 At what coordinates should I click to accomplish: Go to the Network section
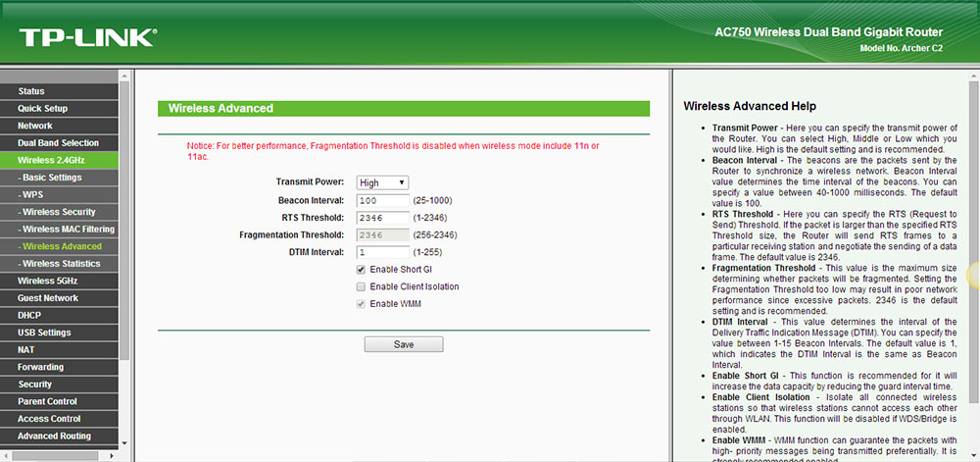59,126
